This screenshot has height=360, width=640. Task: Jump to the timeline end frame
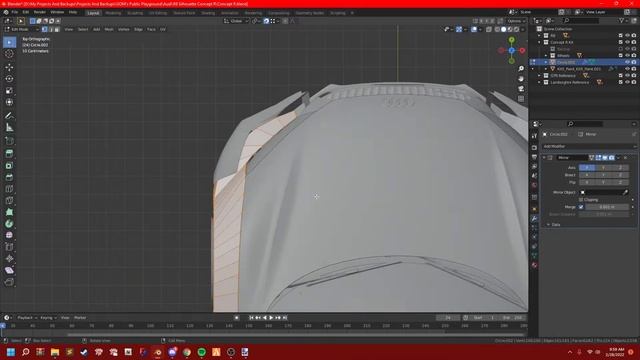pos(285,318)
